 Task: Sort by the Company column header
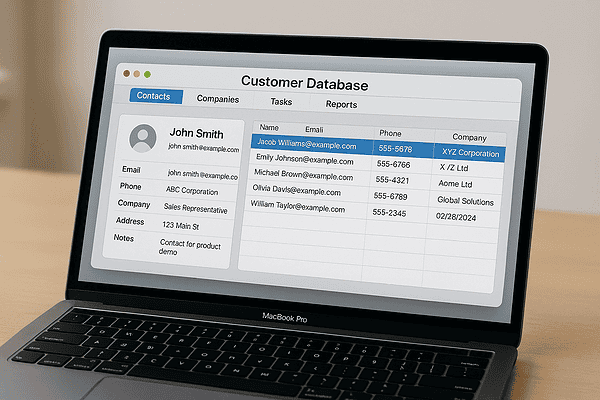[x=469, y=137]
